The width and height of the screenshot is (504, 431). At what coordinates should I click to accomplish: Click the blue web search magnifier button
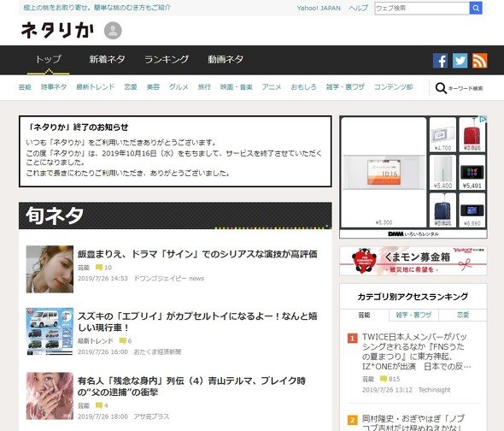(476, 8)
